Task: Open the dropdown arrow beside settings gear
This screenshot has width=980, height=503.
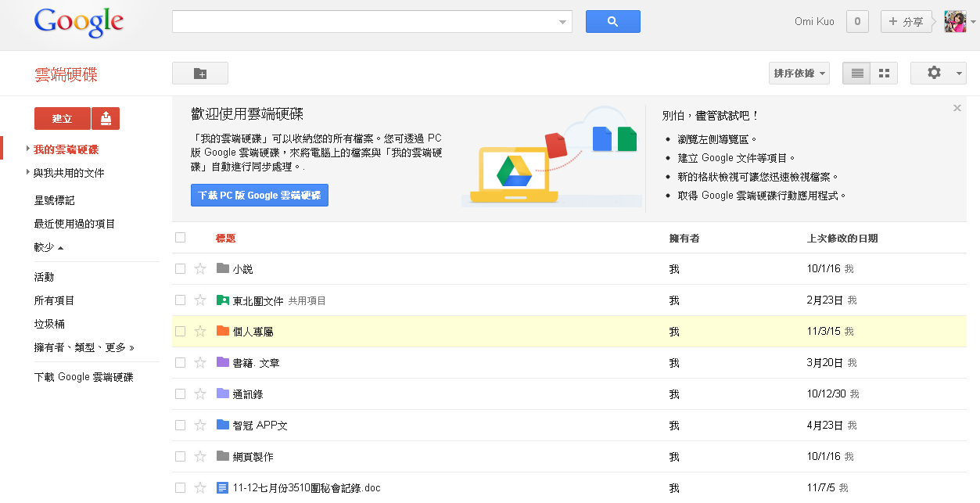Action: [x=960, y=74]
